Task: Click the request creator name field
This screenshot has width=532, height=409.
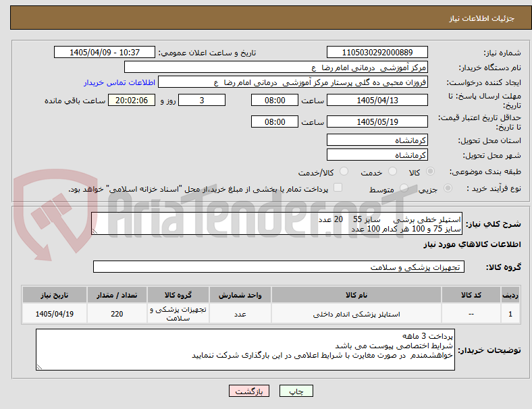Action: [x=293, y=82]
